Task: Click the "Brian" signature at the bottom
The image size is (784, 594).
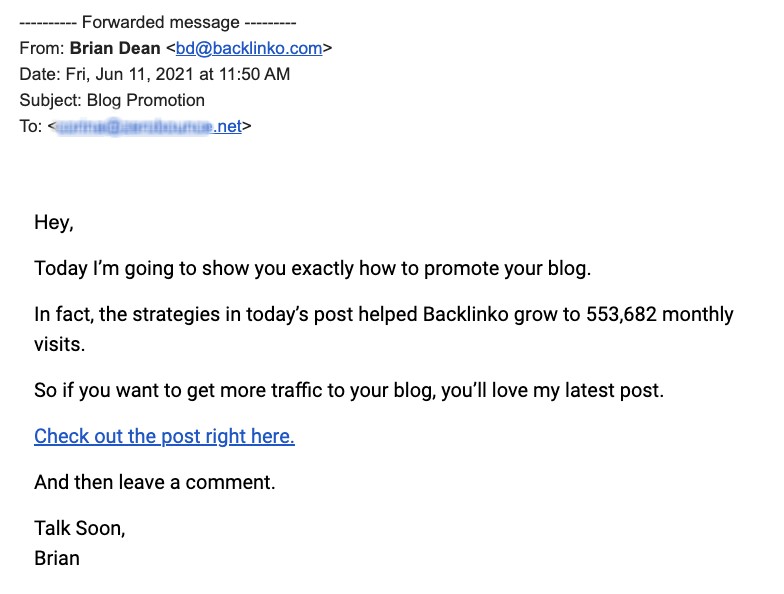Action: pyautogui.click(x=57, y=558)
